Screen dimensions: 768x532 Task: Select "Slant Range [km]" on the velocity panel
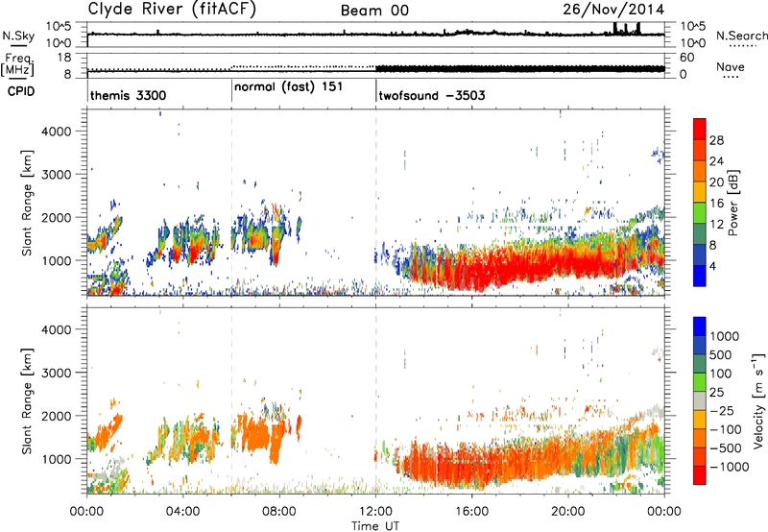(27, 401)
